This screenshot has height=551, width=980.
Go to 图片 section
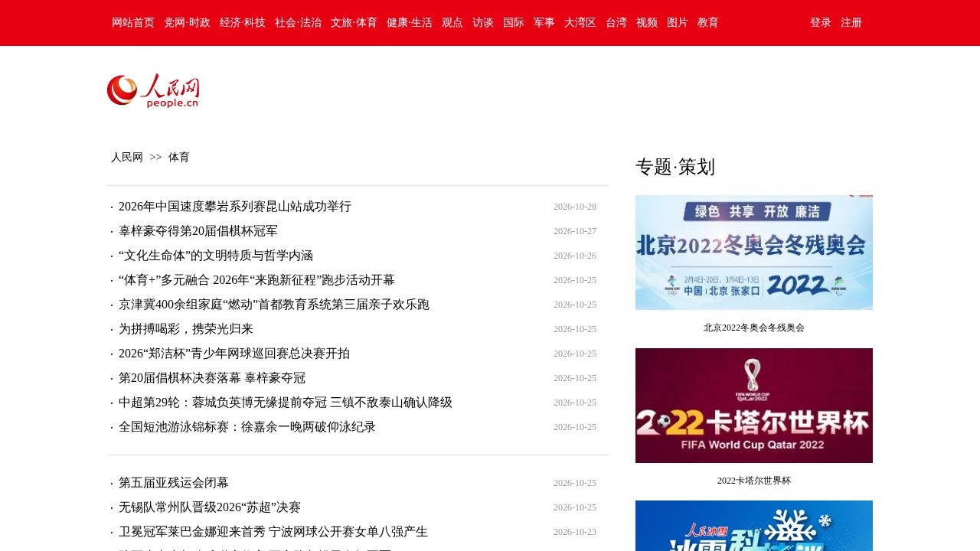coord(678,23)
